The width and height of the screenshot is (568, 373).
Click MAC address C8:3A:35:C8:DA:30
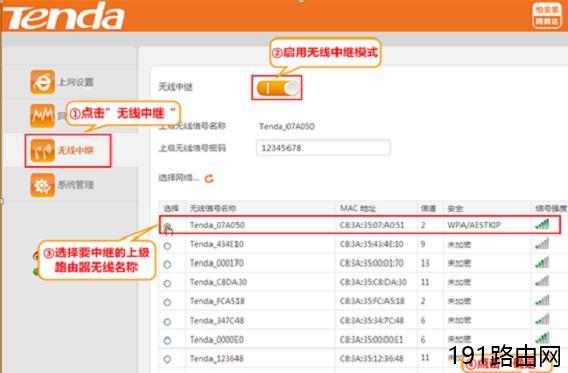click(x=373, y=282)
